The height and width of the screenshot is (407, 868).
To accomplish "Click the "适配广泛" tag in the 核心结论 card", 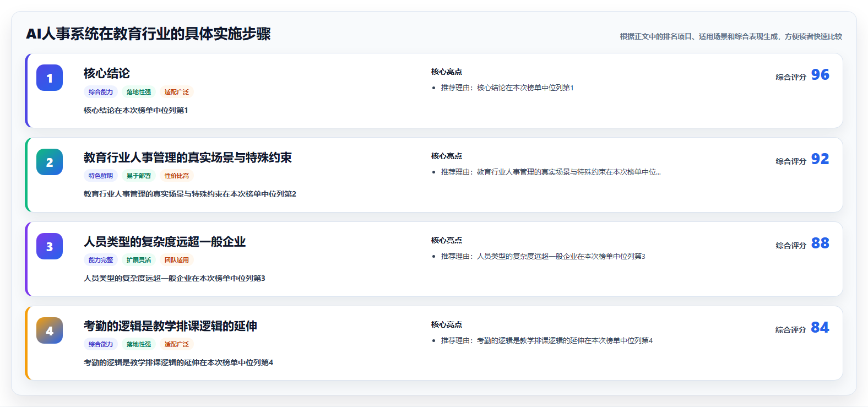I will [x=177, y=92].
